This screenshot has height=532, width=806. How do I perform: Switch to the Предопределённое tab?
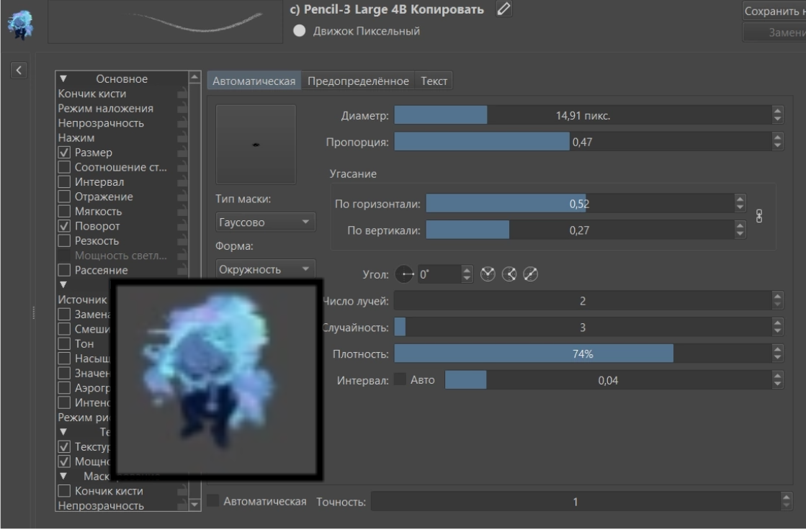358,81
